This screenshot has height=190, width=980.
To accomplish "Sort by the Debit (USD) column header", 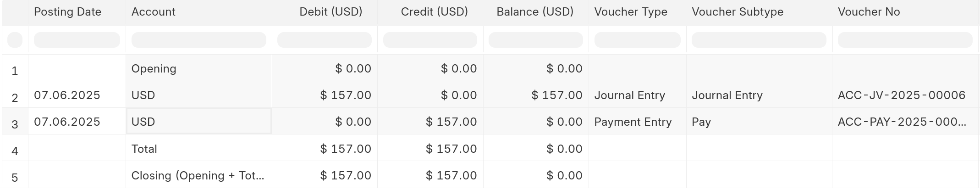I will coord(330,12).
